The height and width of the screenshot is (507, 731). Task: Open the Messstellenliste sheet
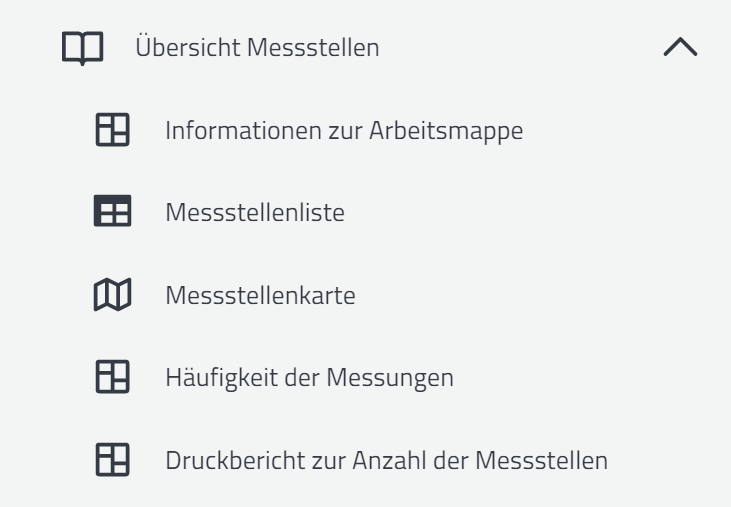(x=256, y=213)
